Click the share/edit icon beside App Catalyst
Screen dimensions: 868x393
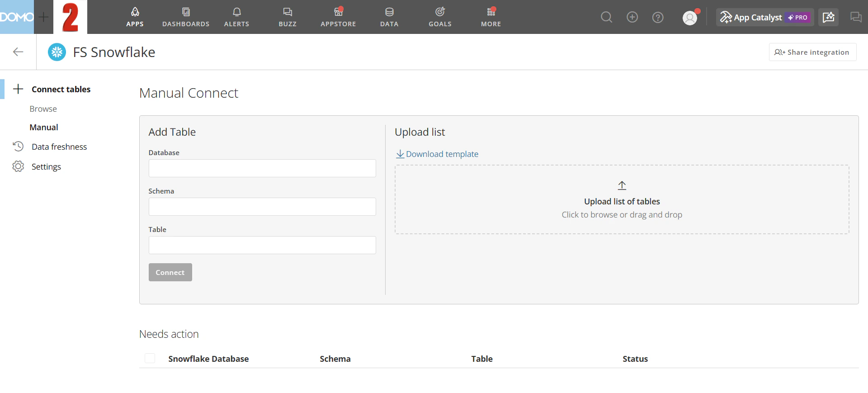pos(828,17)
